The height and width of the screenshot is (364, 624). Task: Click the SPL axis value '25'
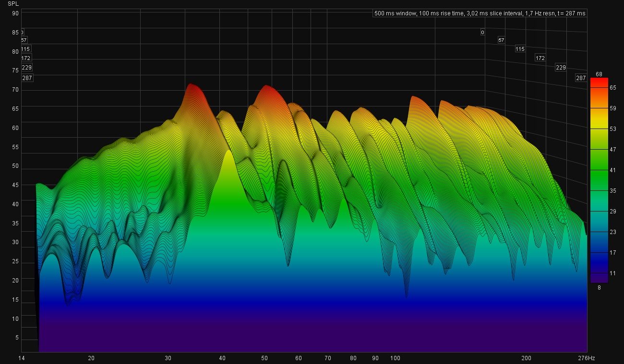(15, 261)
